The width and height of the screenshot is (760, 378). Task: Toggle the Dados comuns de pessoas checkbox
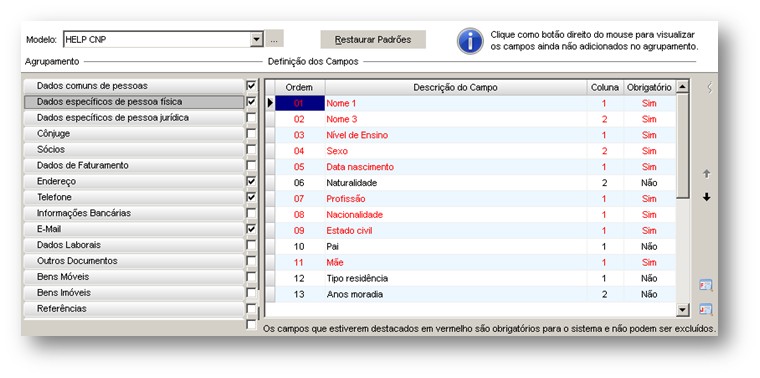(251, 86)
